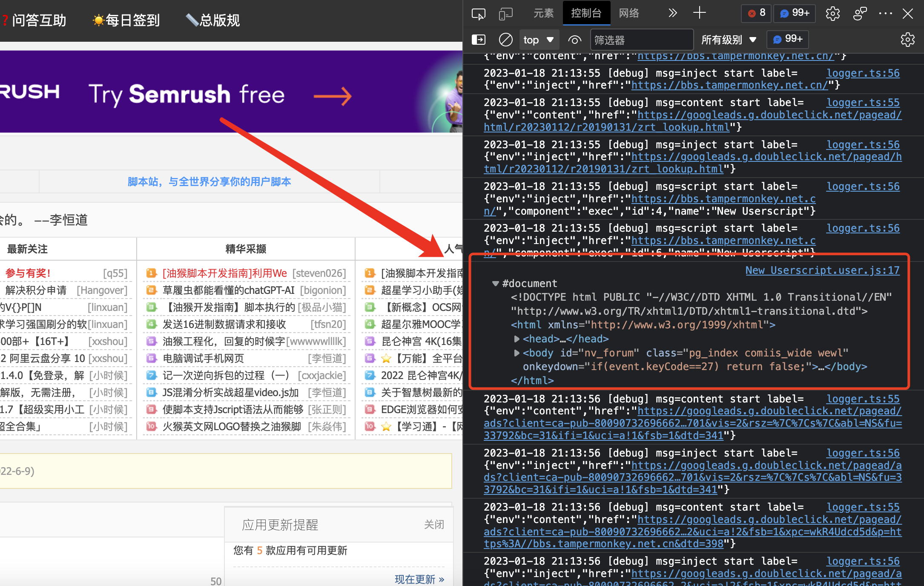Switch to the 元素 tab

coord(543,13)
